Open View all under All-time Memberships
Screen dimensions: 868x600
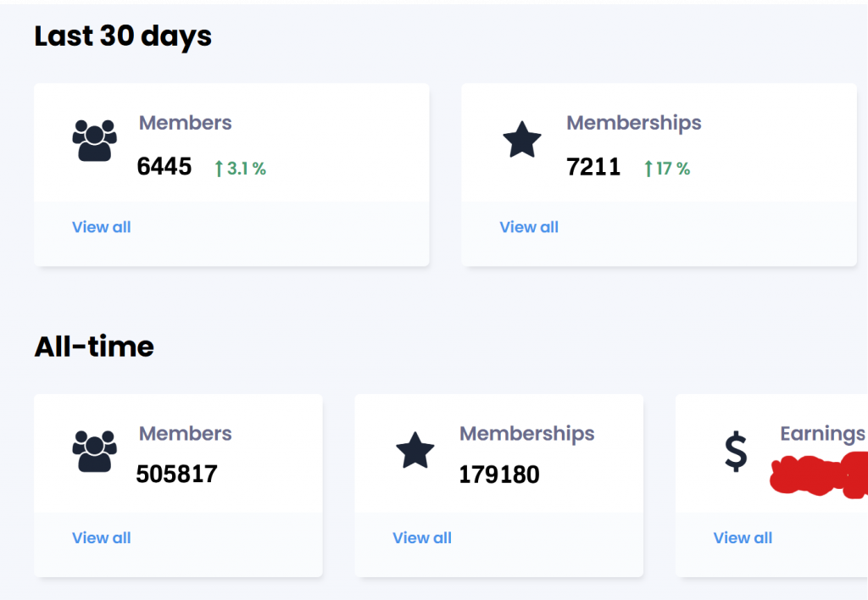[x=421, y=538]
